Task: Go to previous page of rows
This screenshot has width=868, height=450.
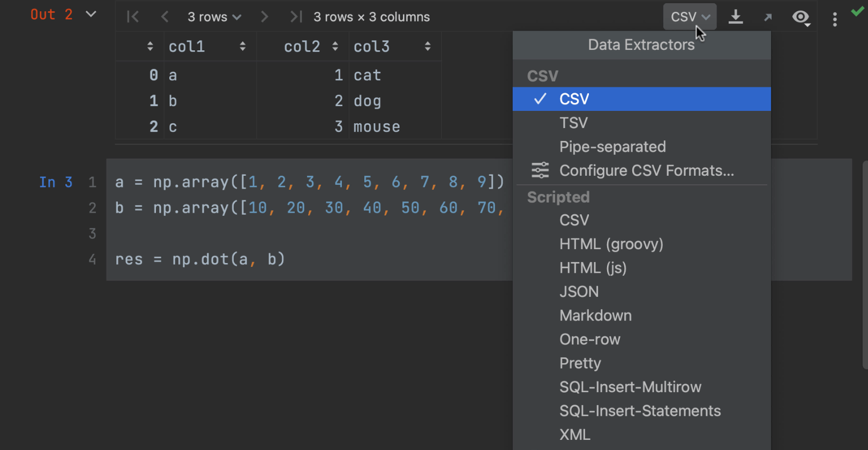Action: (165, 17)
